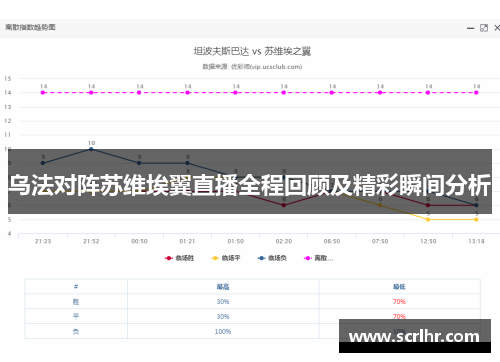The image size is (500, 362).
Task: Select x-axis label 21:52
Action: (x=91, y=241)
